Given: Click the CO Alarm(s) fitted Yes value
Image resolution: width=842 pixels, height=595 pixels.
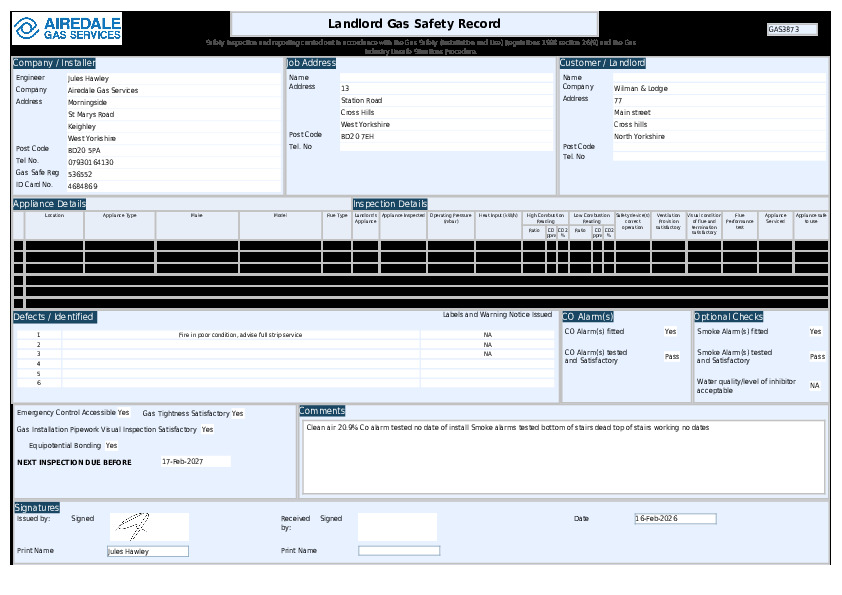Looking at the screenshot, I should tap(670, 331).
